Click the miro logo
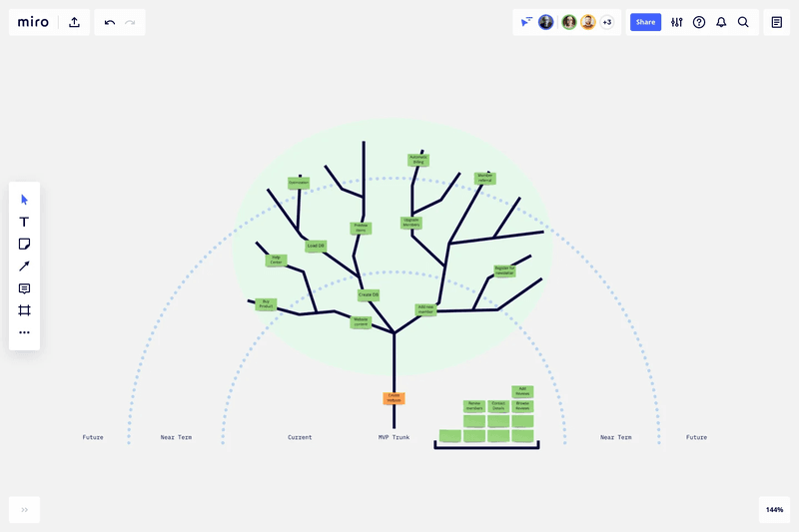The image size is (799, 532). [33, 22]
